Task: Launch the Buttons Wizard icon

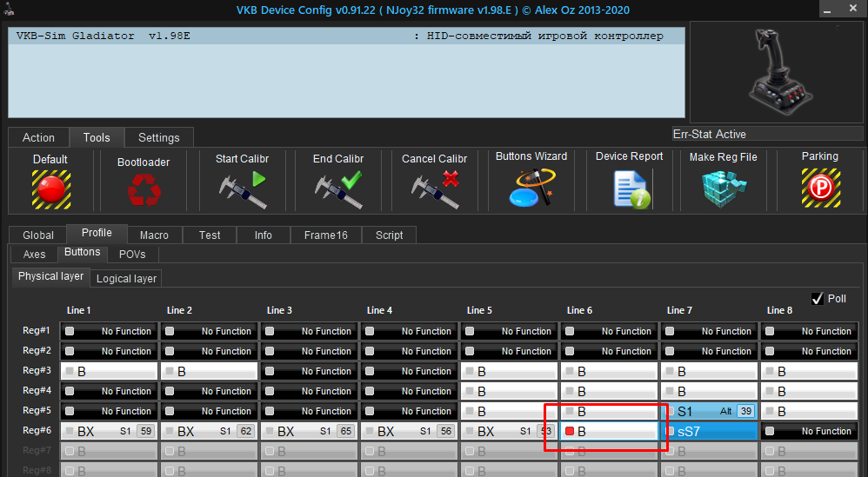Action: 531,188
